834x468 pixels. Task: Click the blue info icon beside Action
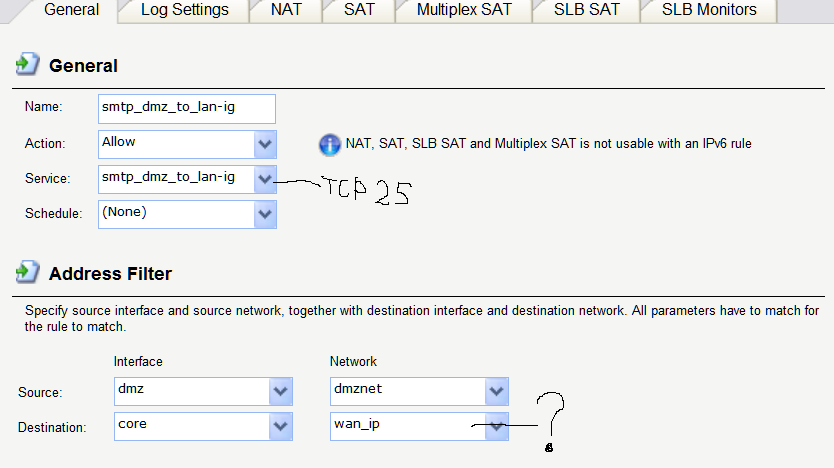330,144
